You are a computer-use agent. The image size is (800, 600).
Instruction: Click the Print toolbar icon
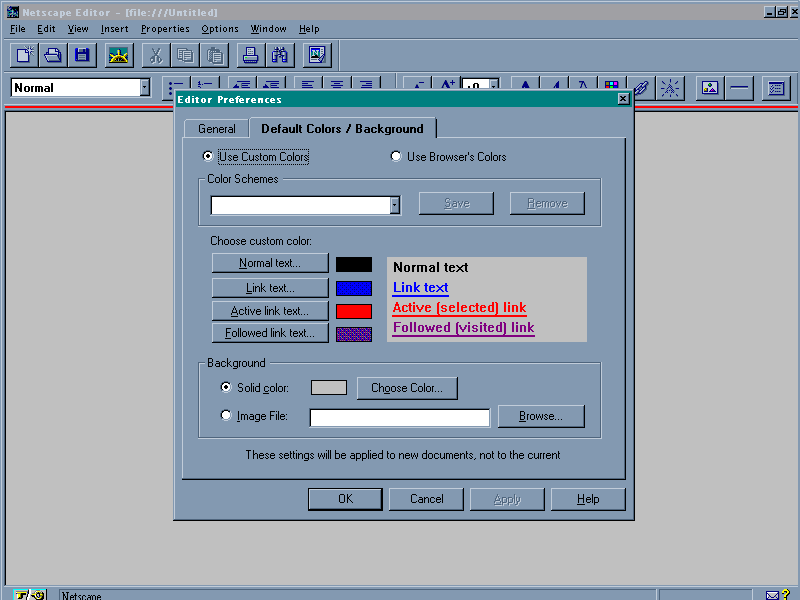point(251,55)
